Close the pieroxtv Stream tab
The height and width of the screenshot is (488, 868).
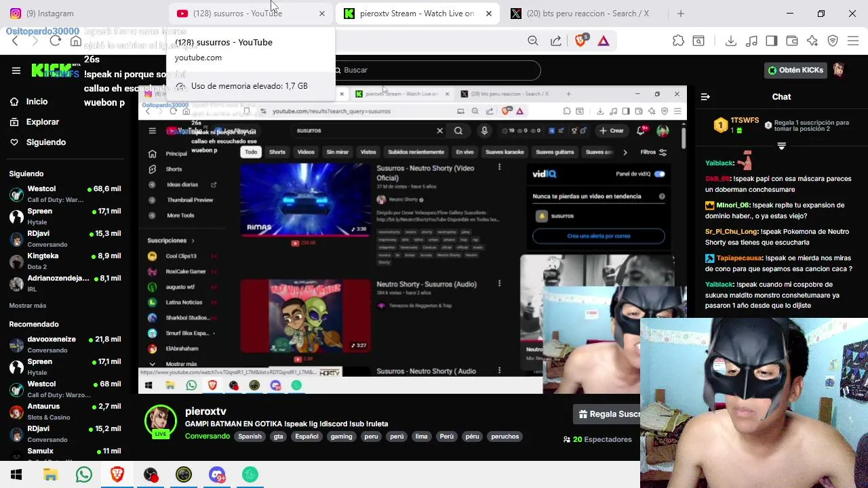489,13
